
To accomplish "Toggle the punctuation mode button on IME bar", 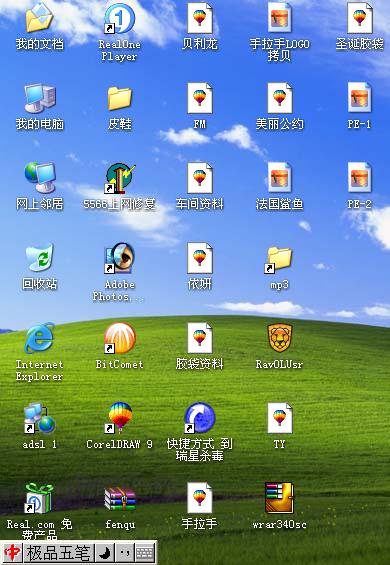I will [x=124, y=552].
